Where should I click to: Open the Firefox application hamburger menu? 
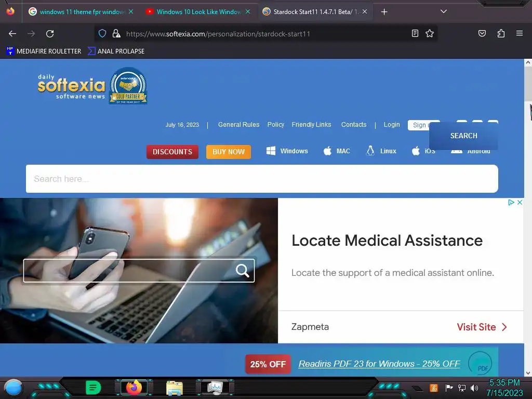point(519,33)
